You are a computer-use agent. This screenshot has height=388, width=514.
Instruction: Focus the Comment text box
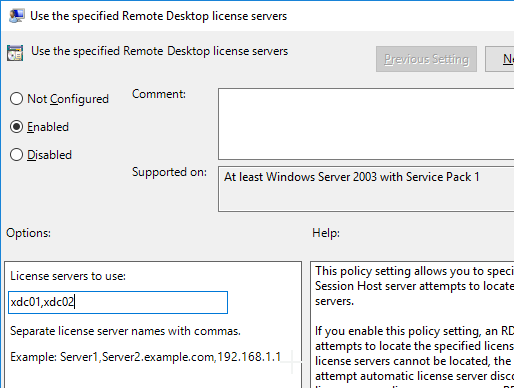click(366, 124)
